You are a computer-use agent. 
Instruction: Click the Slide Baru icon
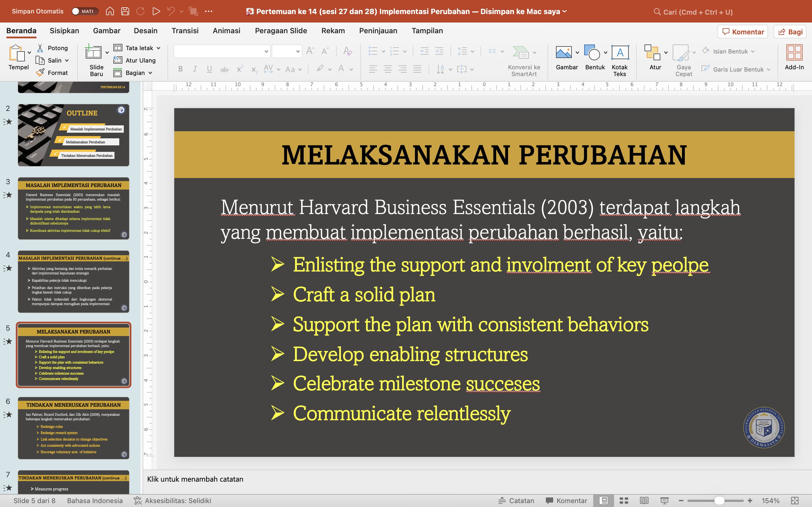click(93, 53)
